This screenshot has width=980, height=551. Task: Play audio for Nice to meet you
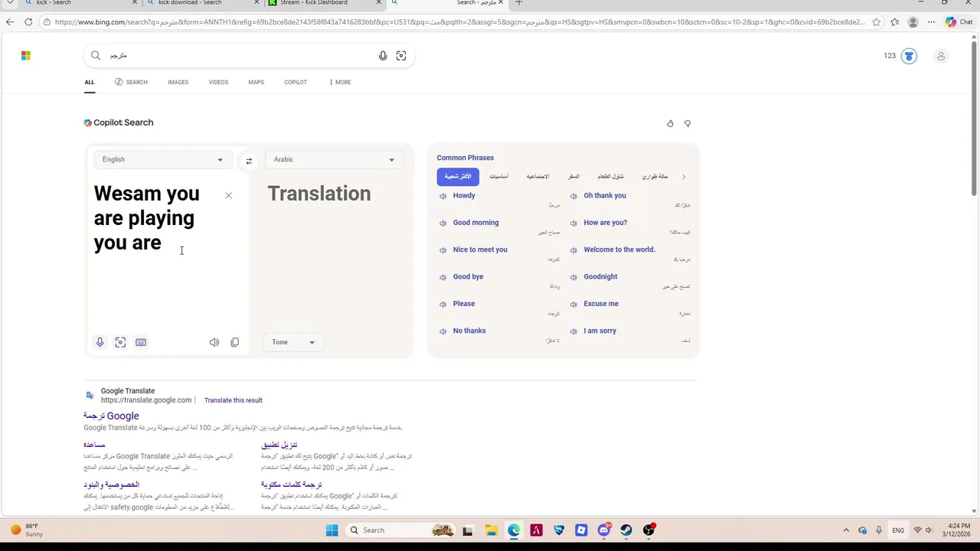point(443,250)
